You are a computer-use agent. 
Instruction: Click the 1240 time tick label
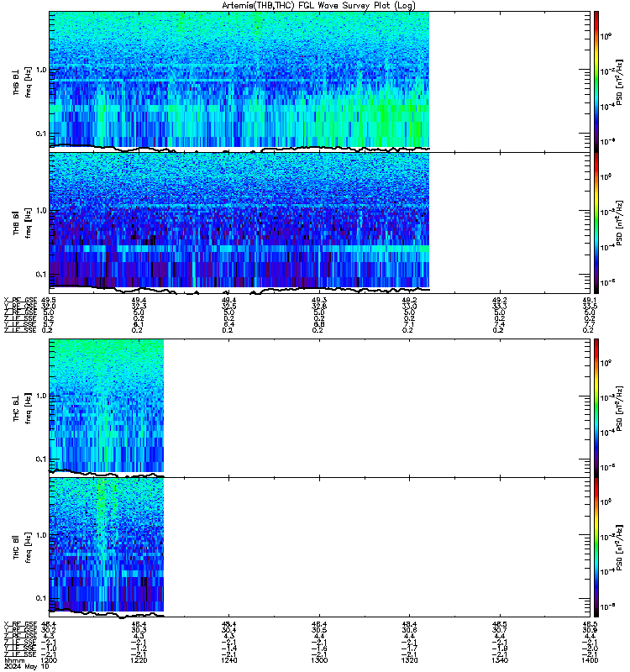(228, 660)
